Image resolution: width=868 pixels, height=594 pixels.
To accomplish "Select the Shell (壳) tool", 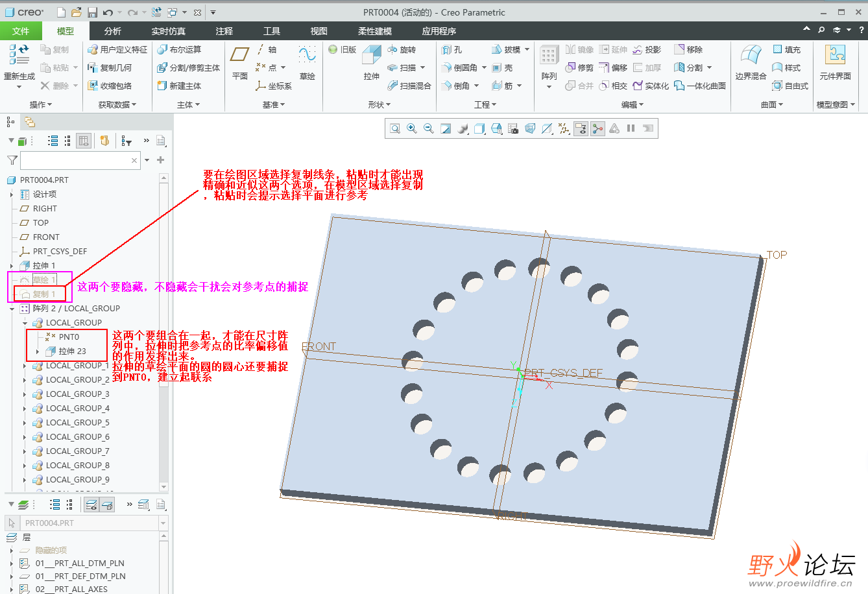I will point(502,67).
